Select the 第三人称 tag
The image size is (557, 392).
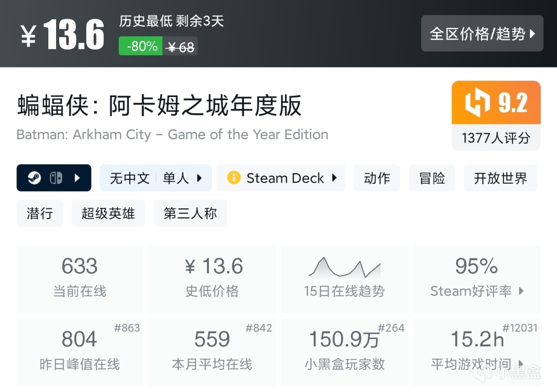pos(190,213)
